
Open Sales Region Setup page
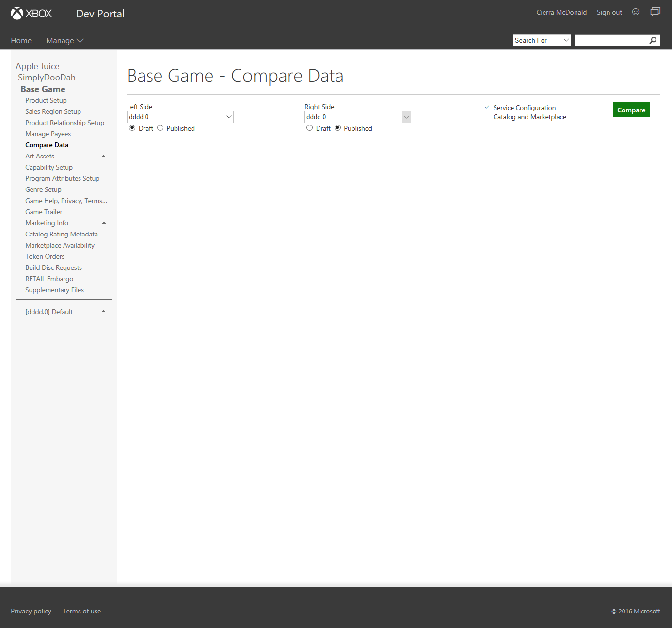click(53, 111)
